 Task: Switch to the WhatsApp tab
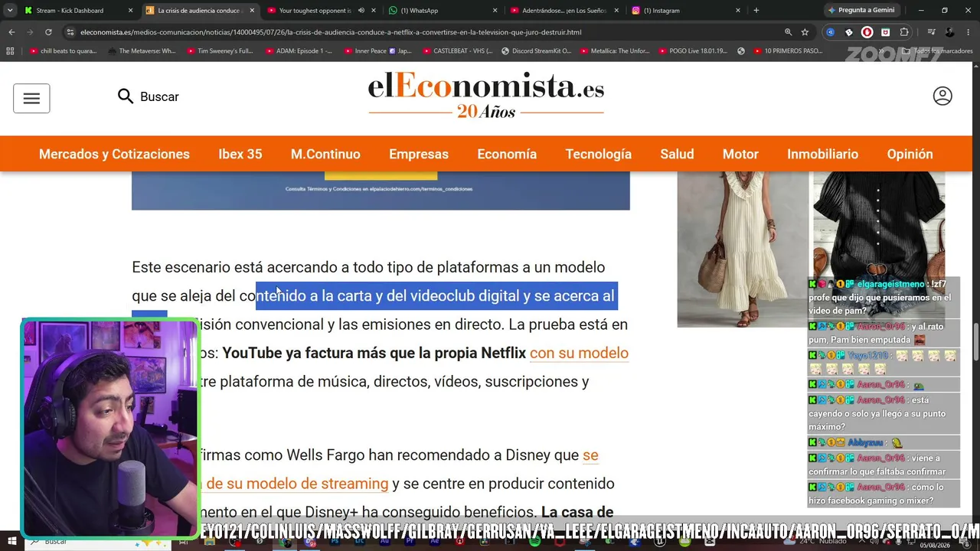[x=441, y=11]
